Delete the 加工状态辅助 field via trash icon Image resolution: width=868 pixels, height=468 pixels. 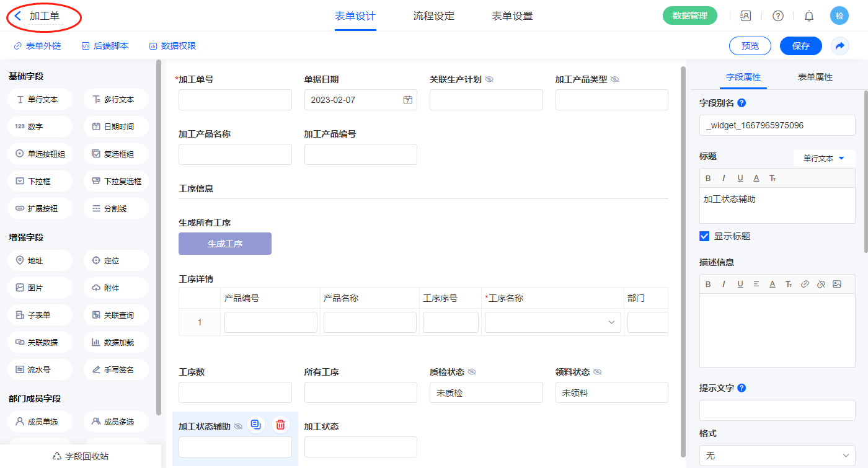point(280,425)
